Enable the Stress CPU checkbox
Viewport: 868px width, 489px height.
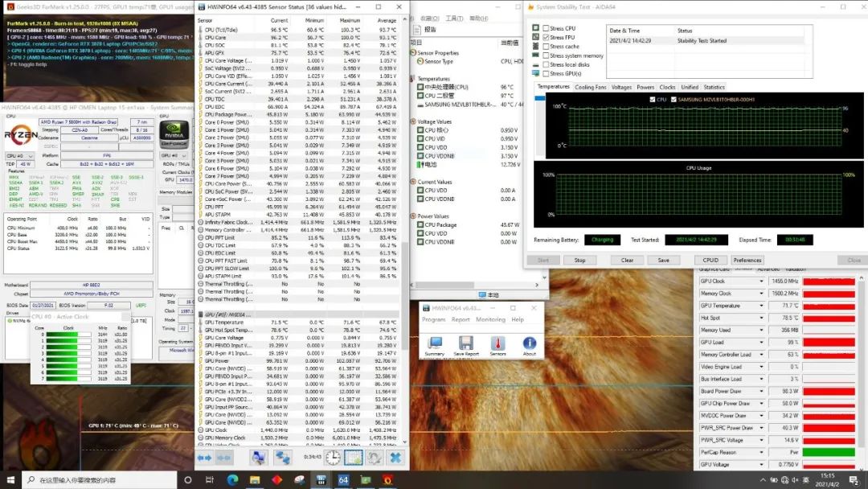(x=547, y=28)
